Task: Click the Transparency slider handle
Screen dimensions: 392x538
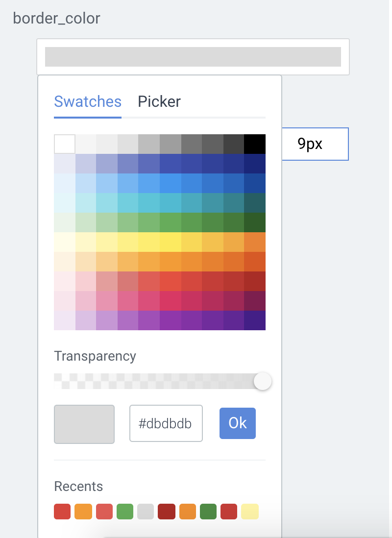Action: (x=263, y=381)
